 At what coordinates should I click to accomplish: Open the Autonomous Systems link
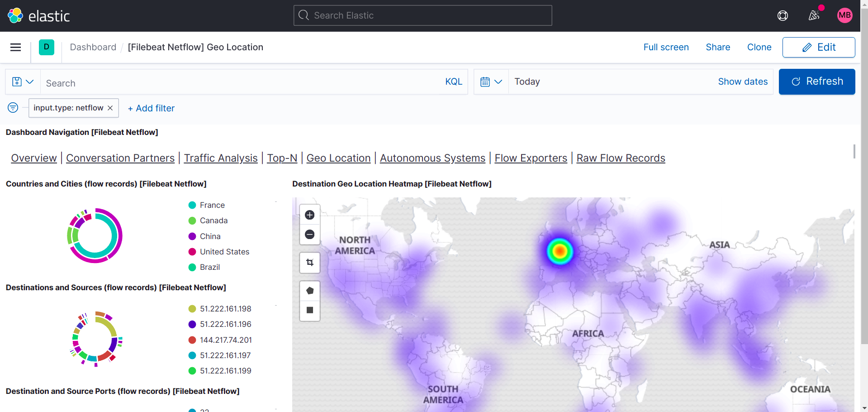pyautogui.click(x=432, y=158)
